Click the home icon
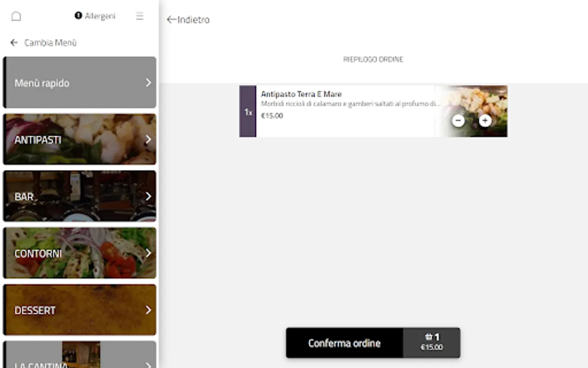 tap(16, 16)
